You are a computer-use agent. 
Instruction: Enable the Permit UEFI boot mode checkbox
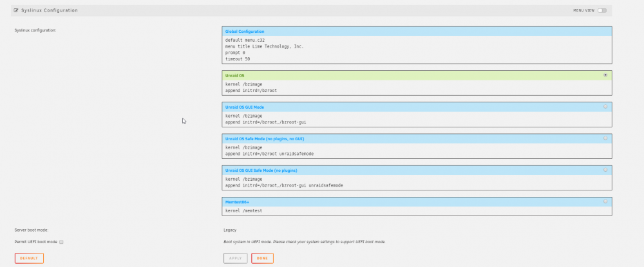point(61,242)
